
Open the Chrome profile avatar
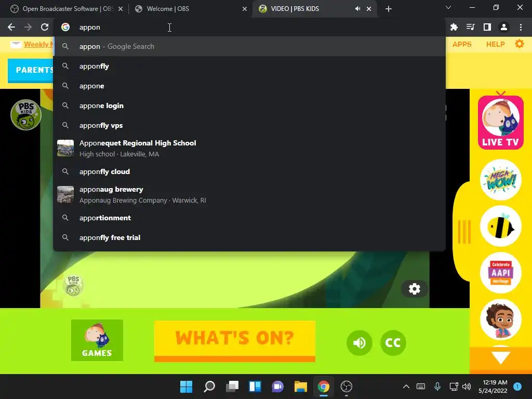[504, 27]
